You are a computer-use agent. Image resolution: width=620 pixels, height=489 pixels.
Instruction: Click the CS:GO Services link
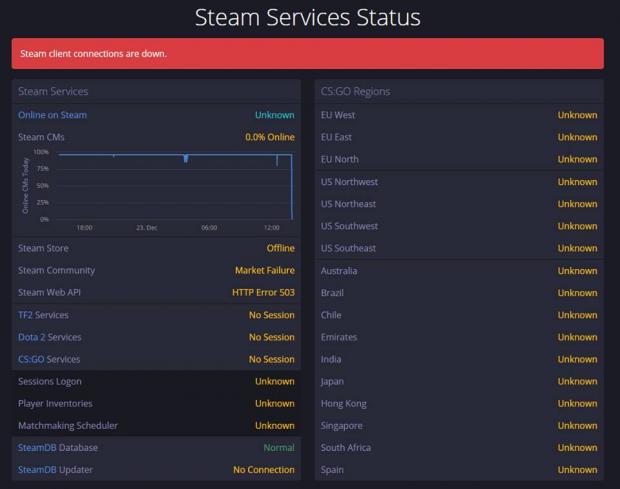[x=49, y=359]
